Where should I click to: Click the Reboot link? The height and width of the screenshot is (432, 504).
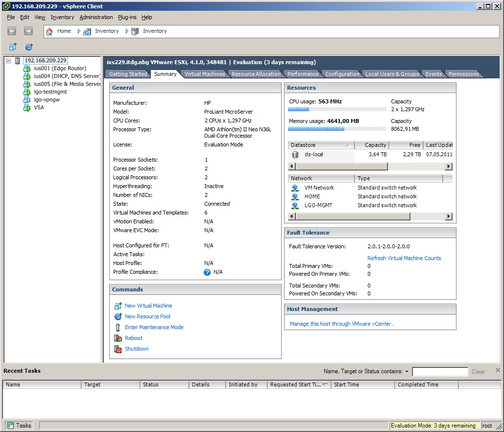point(134,338)
